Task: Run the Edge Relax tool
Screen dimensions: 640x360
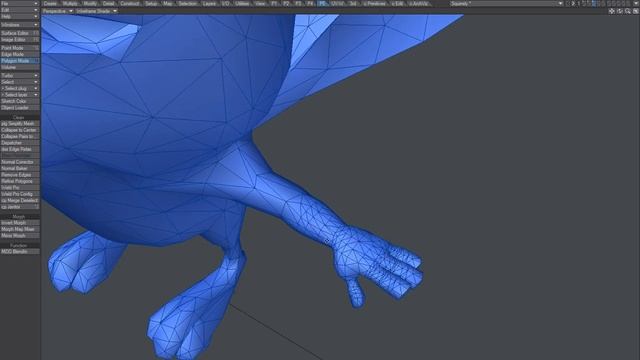Action: [x=20, y=149]
